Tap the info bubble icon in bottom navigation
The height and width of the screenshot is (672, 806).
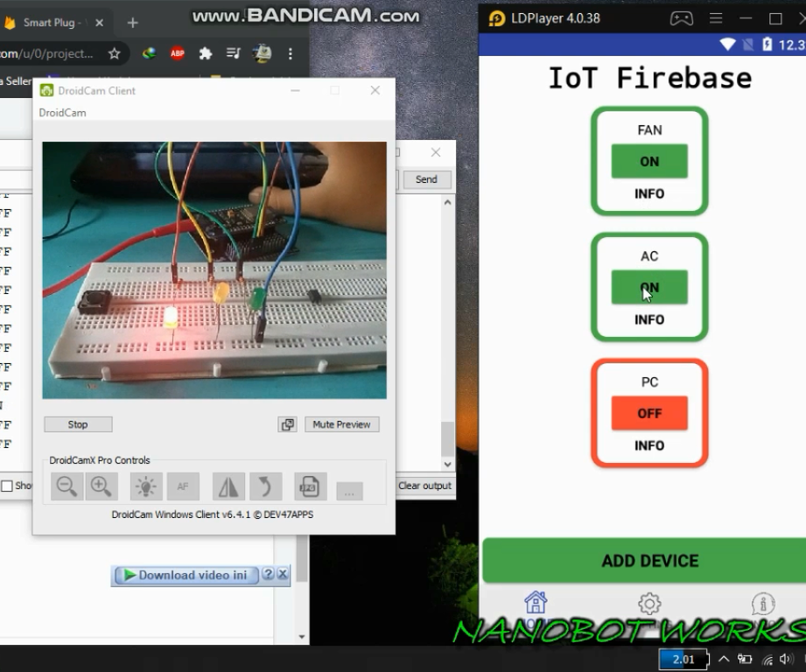[762, 603]
